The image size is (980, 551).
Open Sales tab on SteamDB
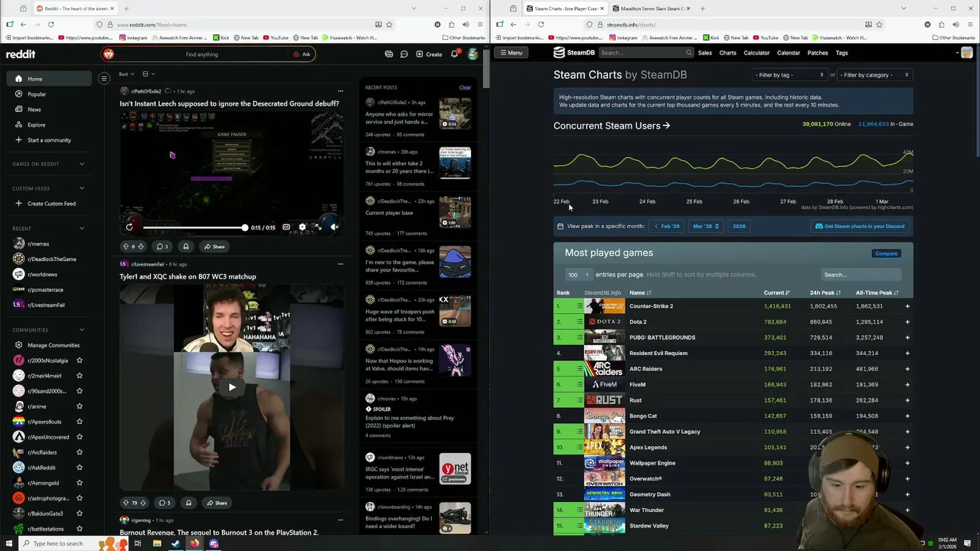(x=704, y=53)
